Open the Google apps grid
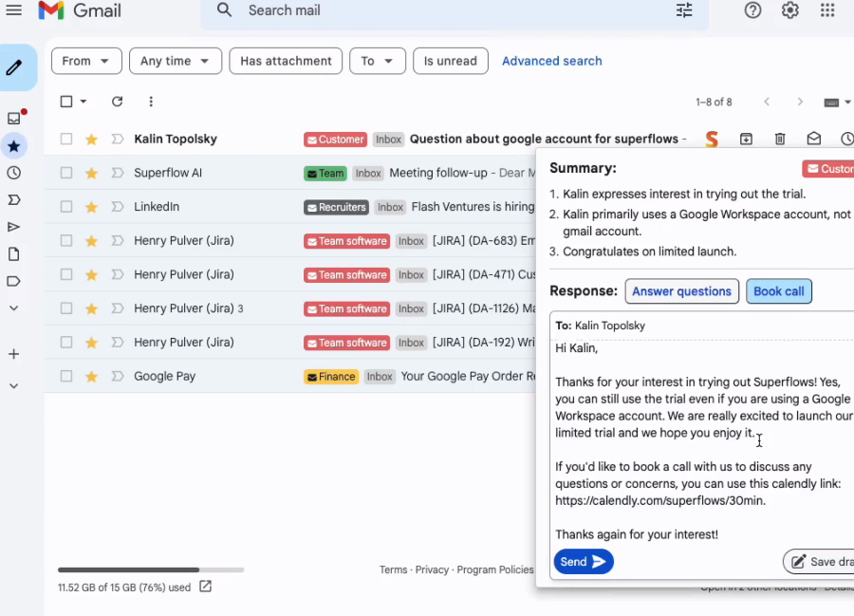Image resolution: width=854 pixels, height=616 pixels. tap(827, 9)
